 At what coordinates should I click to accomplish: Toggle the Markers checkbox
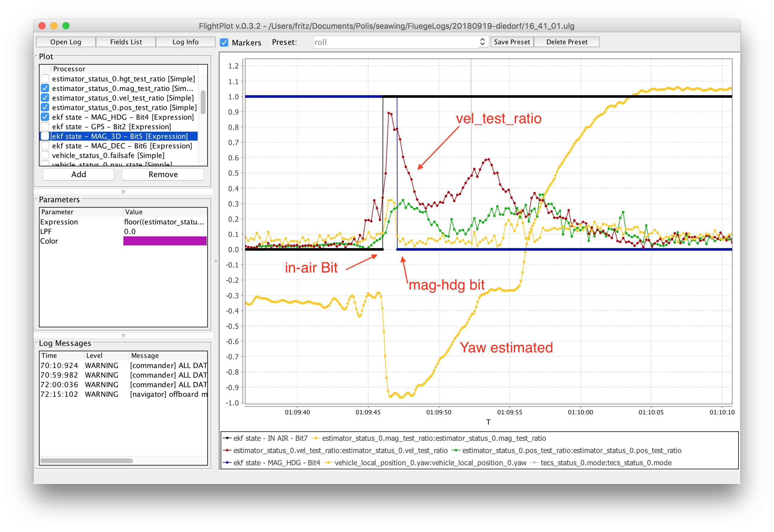224,43
